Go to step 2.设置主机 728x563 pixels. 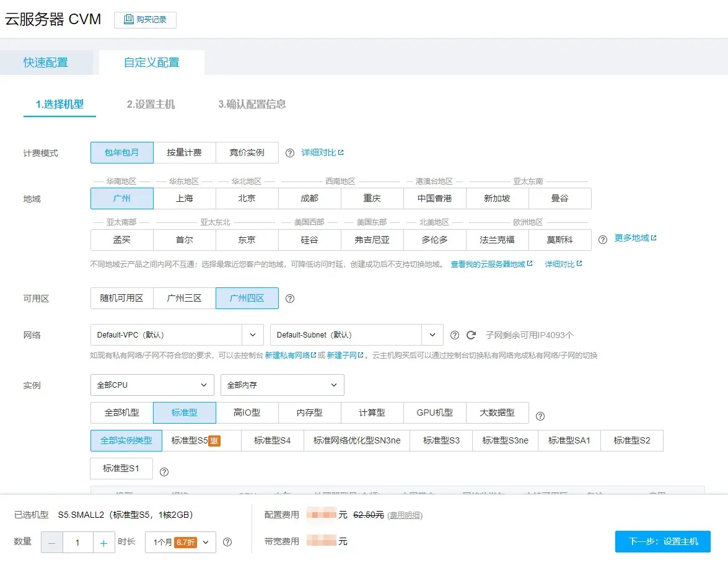(151, 105)
